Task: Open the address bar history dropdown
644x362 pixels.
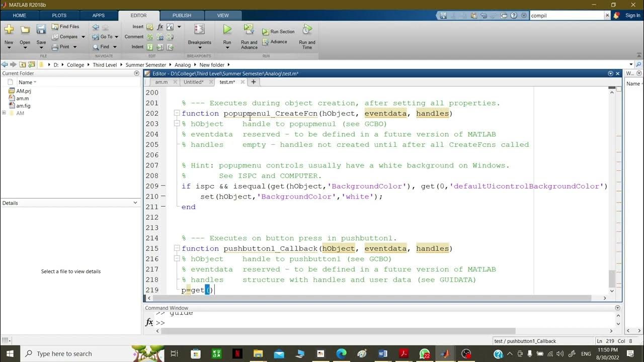Action: pos(631,65)
